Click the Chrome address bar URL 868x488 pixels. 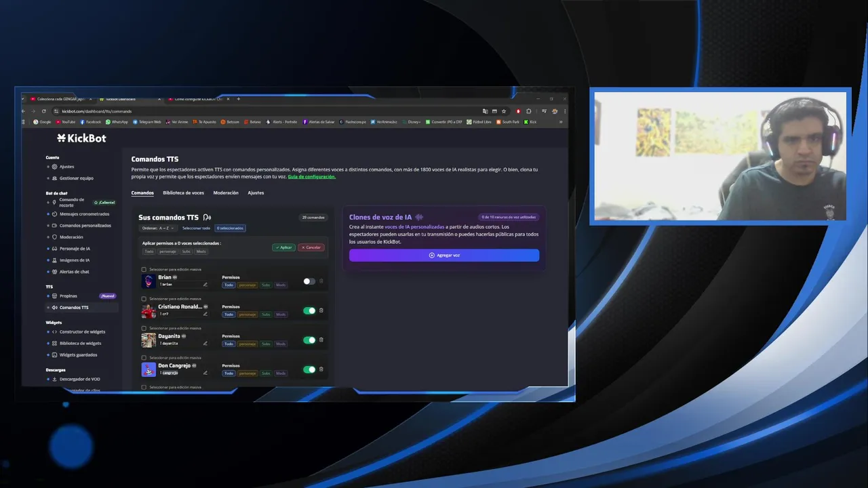97,111
